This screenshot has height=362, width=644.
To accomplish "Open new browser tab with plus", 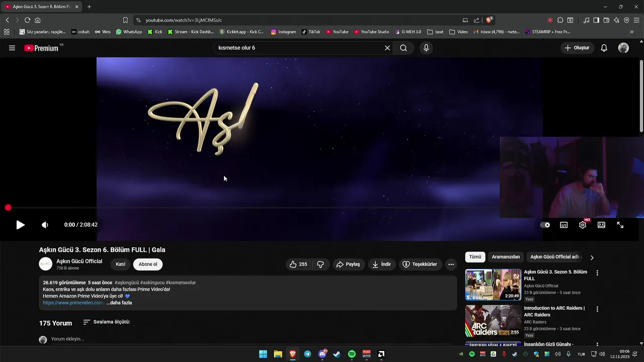I will click(x=89, y=7).
